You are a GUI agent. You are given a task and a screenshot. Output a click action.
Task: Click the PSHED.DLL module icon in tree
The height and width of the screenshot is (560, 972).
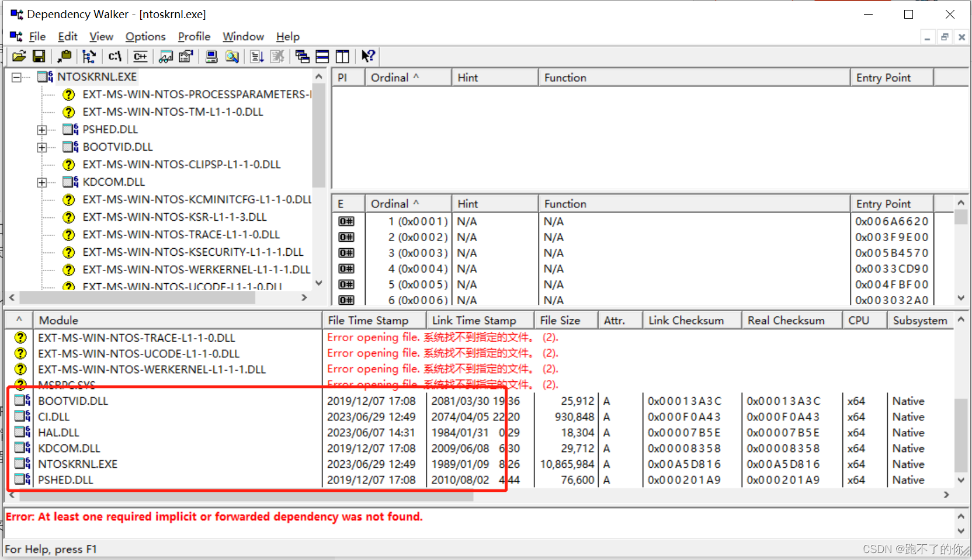[71, 129]
